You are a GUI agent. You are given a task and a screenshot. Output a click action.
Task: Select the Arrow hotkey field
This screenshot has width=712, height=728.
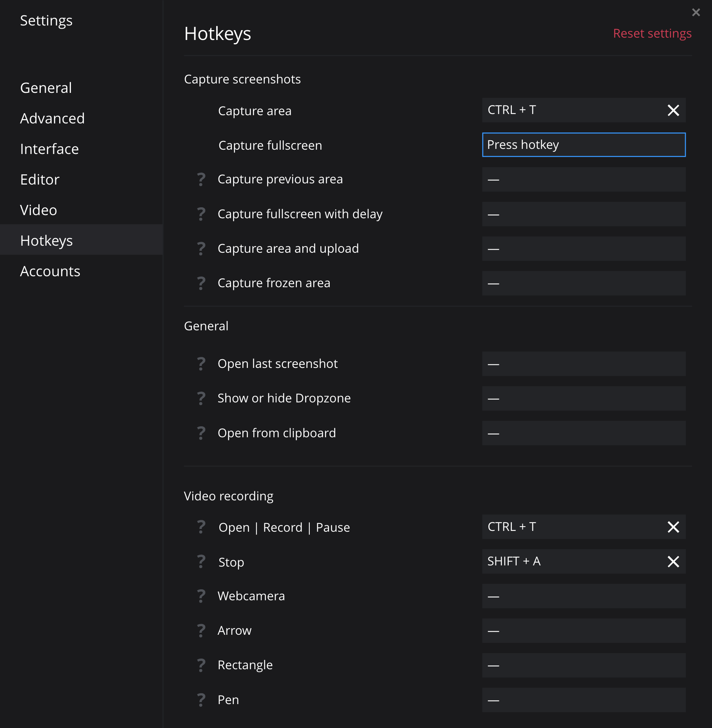[x=584, y=631]
